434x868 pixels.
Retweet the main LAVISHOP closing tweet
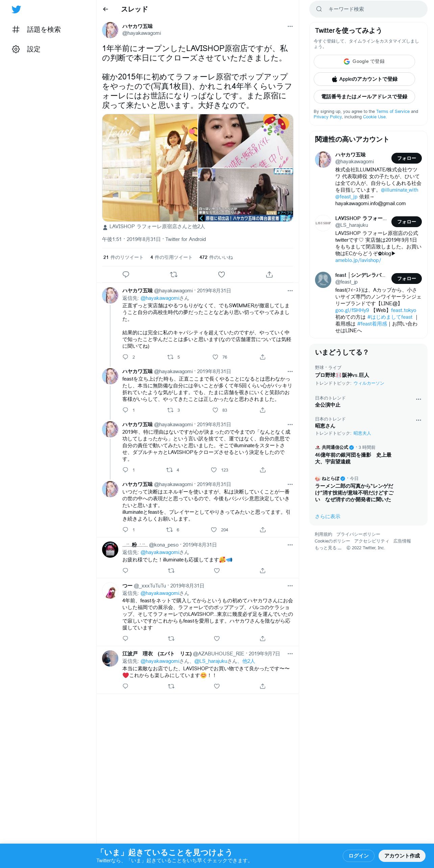click(x=174, y=274)
